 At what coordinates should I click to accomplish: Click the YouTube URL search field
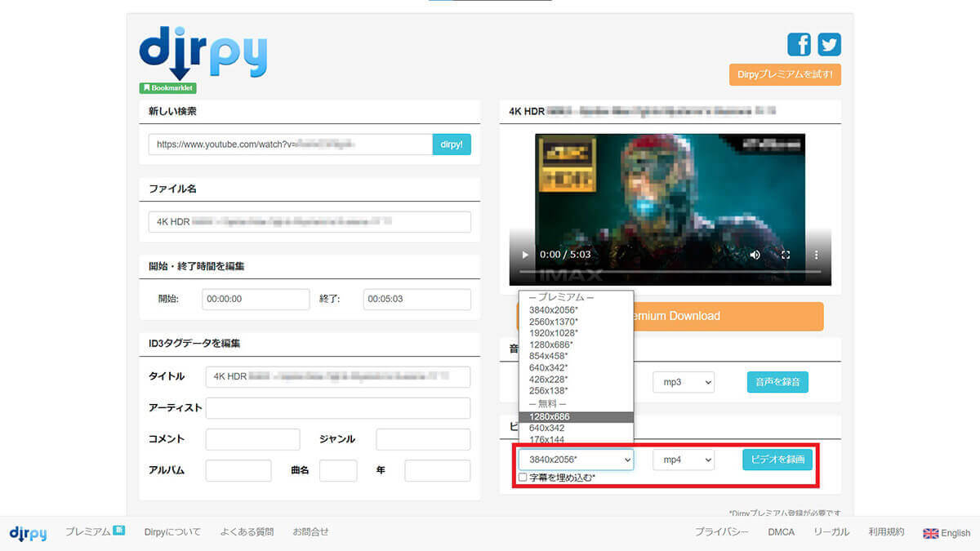(290, 144)
